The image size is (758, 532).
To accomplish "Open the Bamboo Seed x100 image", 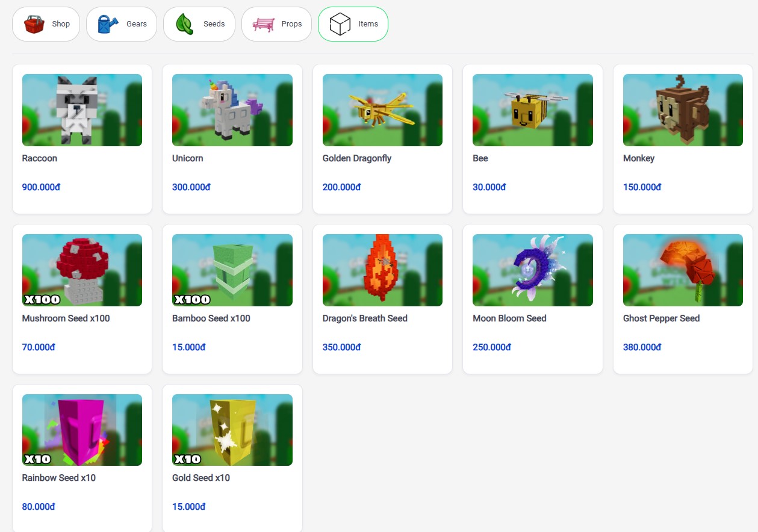I will pyautogui.click(x=232, y=270).
